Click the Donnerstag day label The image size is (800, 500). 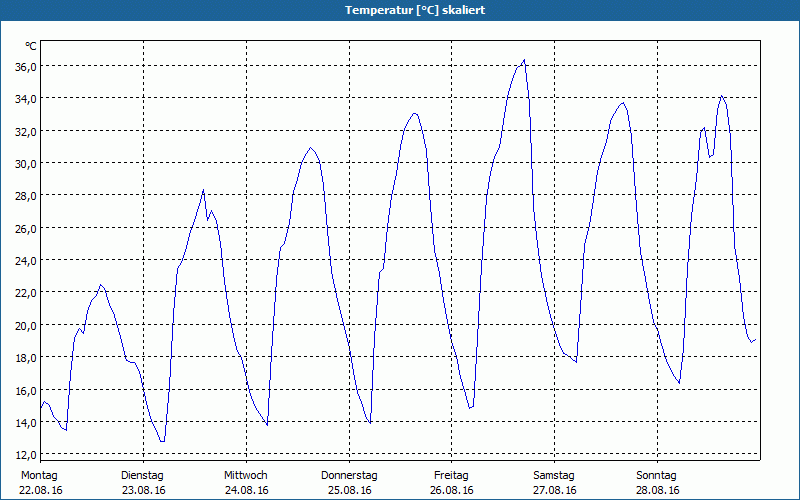point(349,476)
